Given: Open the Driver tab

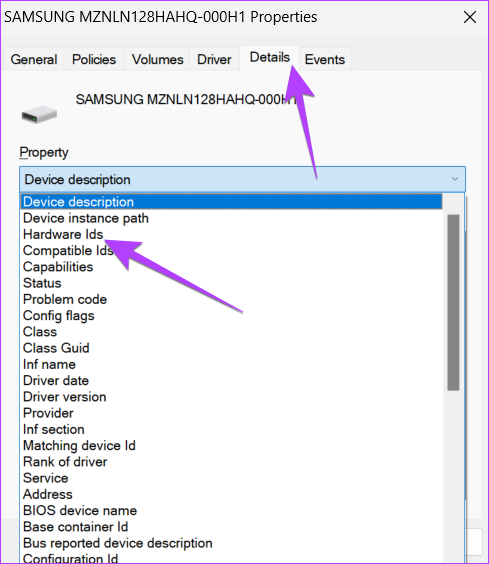Looking at the screenshot, I should [x=214, y=59].
